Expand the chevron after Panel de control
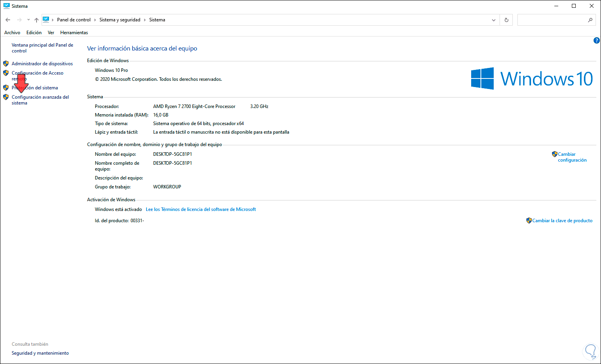Screen dimensions: 601x364 pos(95,20)
